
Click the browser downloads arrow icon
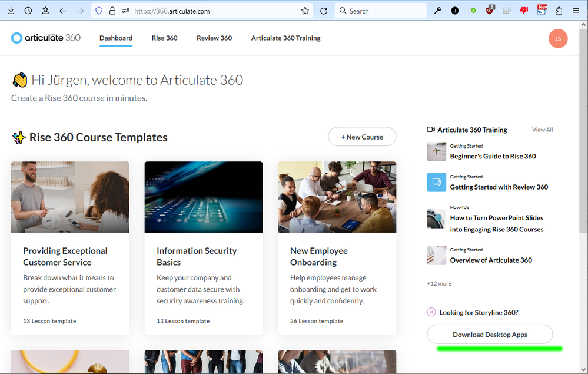(11, 11)
